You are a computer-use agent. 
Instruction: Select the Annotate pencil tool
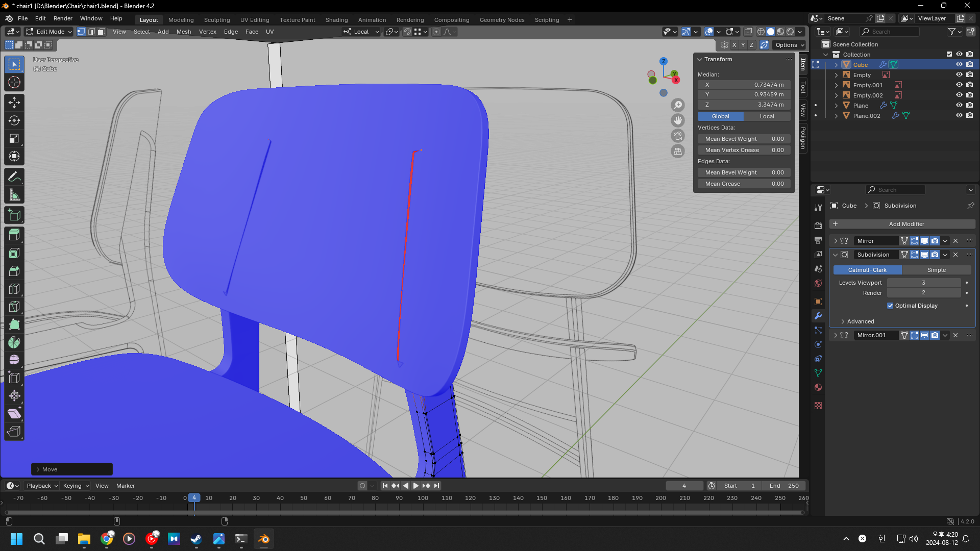(14, 177)
